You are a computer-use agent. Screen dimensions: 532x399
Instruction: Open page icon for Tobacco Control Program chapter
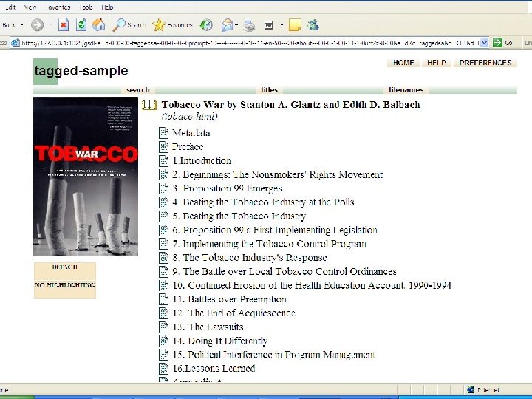(x=163, y=244)
